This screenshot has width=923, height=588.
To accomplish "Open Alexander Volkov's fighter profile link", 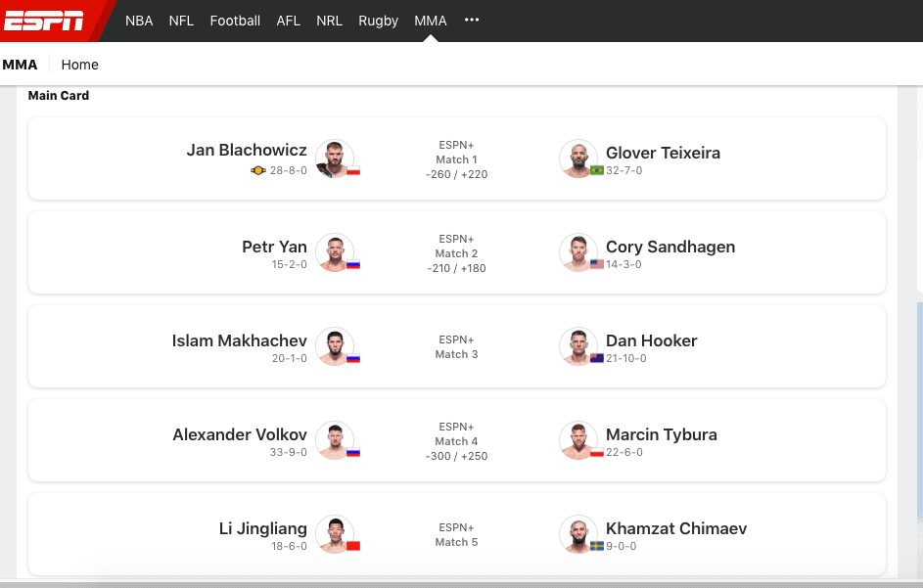I will 240,434.
